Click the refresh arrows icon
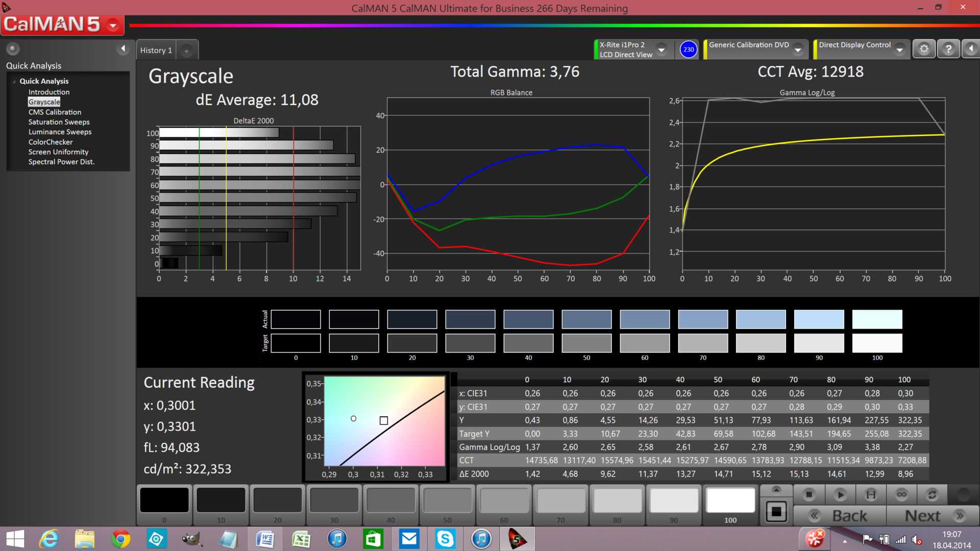The image size is (980, 551). pos(932,494)
